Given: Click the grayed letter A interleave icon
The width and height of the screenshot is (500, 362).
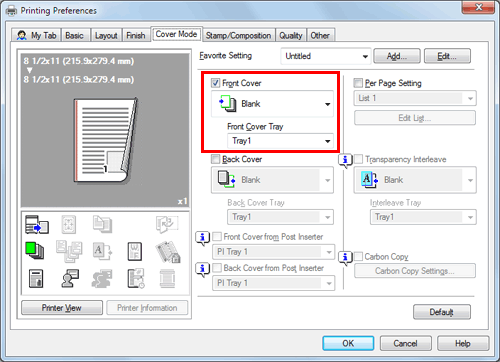Looking at the screenshot, I should point(102,251).
